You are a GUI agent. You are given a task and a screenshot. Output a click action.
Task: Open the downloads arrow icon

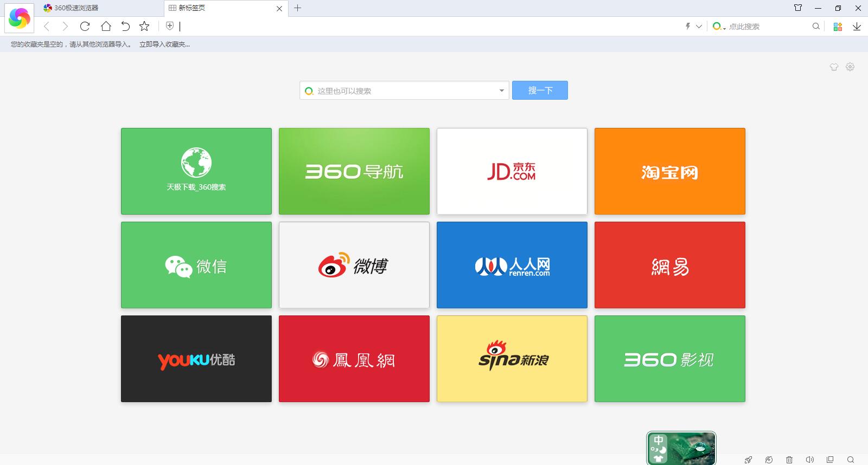click(x=857, y=26)
